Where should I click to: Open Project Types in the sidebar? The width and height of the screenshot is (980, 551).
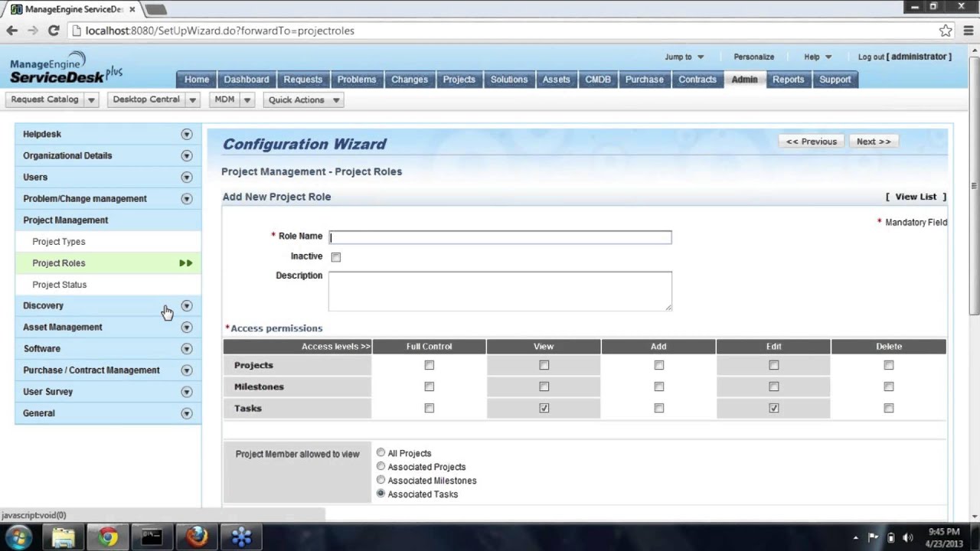(59, 242)
